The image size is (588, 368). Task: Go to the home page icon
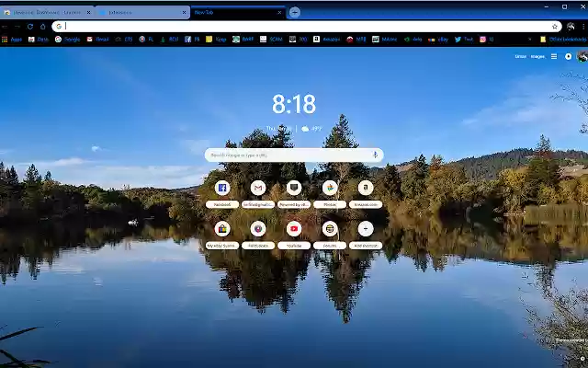coord(43,27)
